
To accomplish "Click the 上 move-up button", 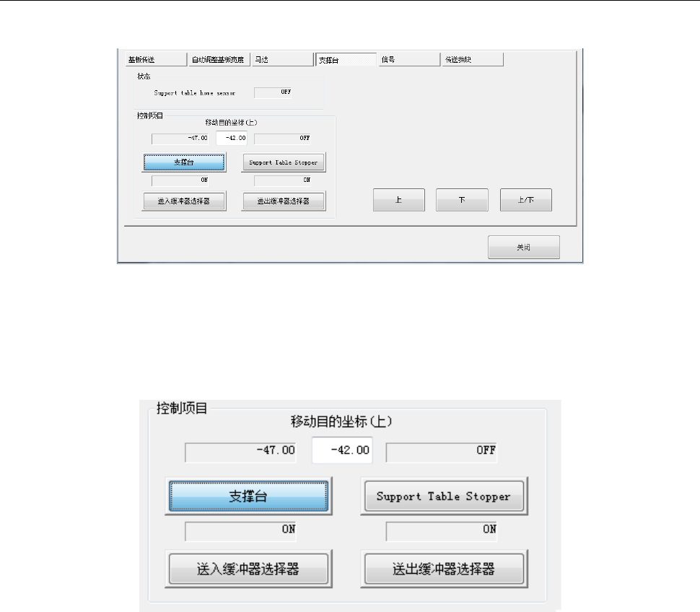I will click(x=398, y=199).
